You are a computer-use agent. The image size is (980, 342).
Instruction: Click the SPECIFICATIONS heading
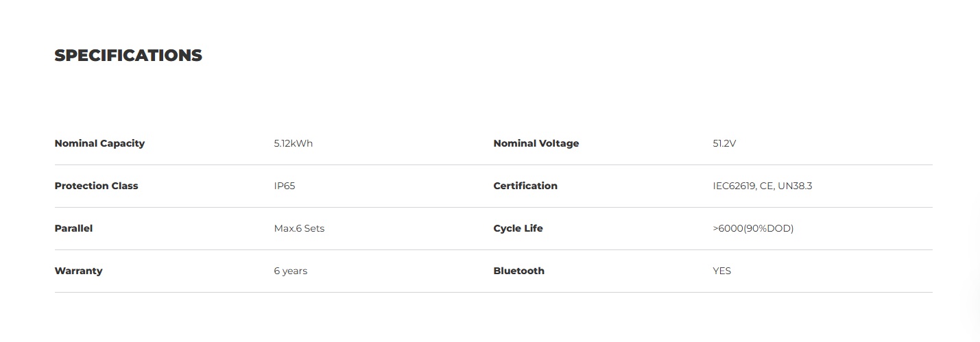tap(128, 56)
